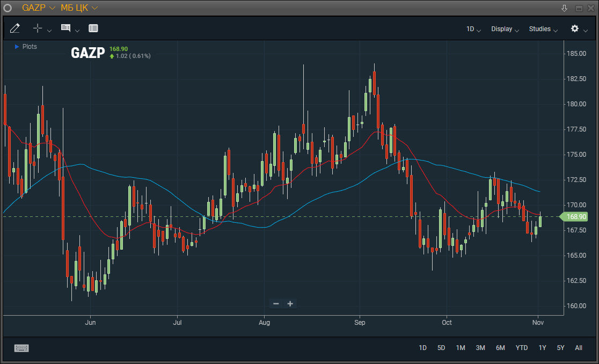
Task: Activate the crosshair cursor tool
Action: point(38,28)
